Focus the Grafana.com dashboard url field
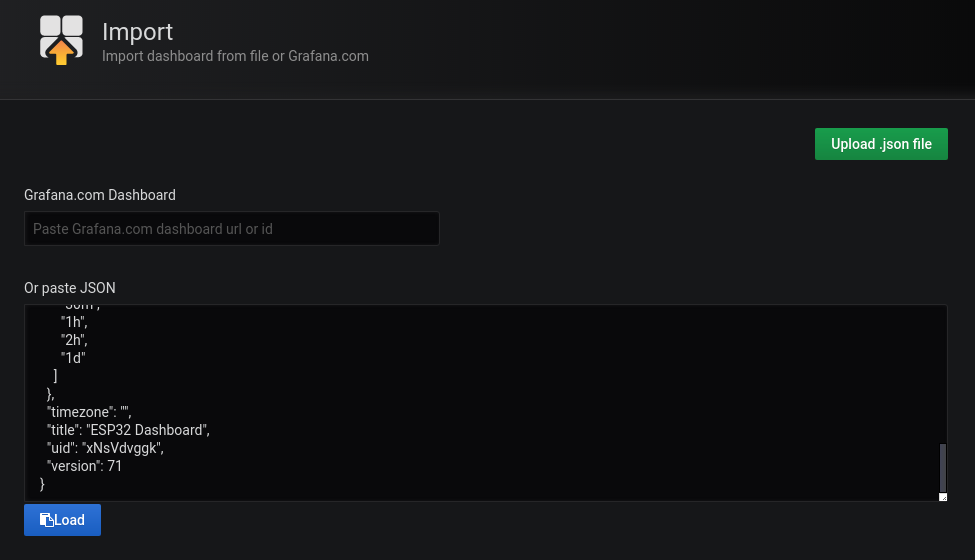 pos(231,229)
